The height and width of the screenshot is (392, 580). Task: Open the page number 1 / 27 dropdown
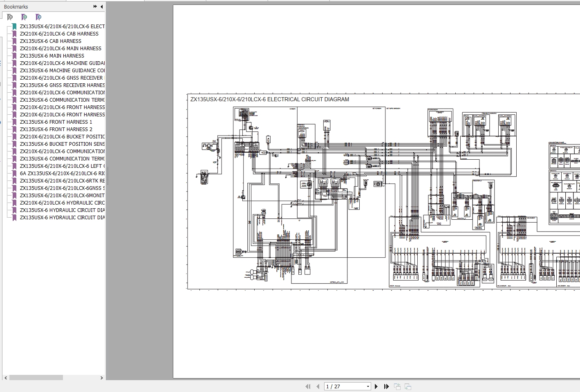368,386
